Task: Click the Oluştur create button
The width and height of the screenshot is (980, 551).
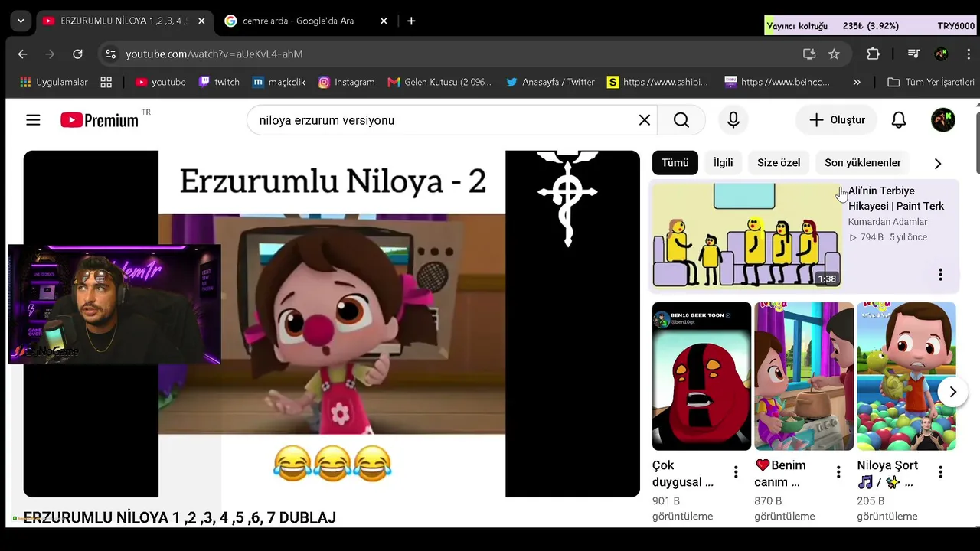Action: pyautogui.click(x=837, y=120)
